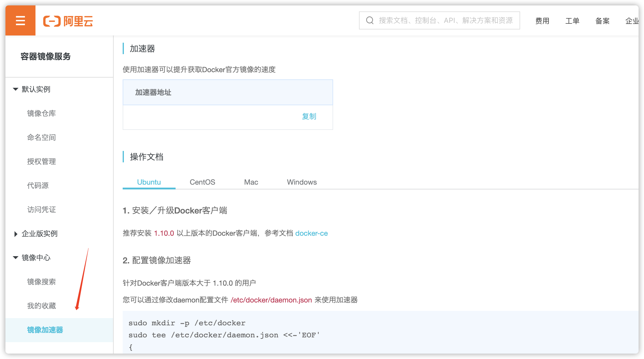
Task: Click the /etc/docker/daemon.json path text
Action: point(271,300)
